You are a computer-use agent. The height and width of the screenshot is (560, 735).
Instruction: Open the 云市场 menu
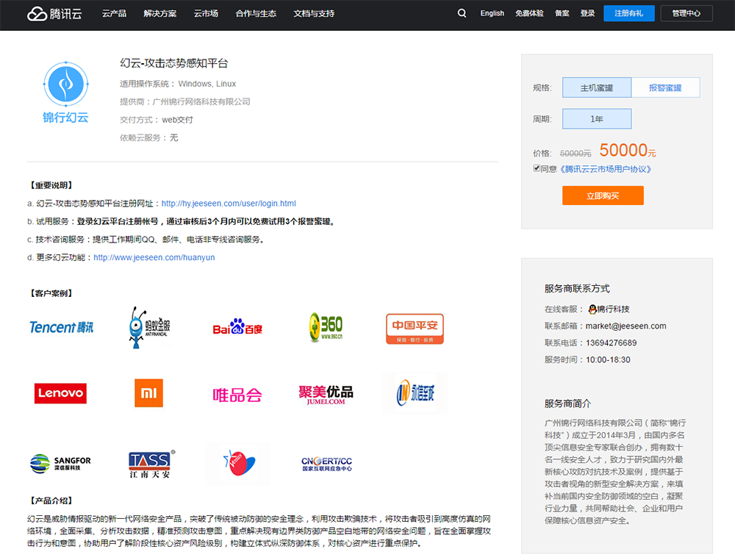(206, 13)
